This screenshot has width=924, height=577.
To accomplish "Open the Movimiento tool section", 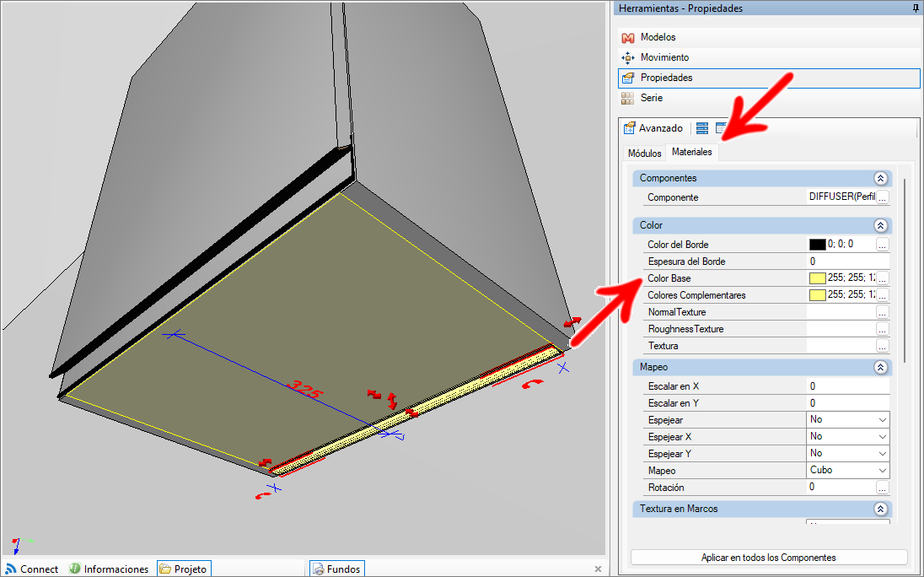I will click(664, 57).
